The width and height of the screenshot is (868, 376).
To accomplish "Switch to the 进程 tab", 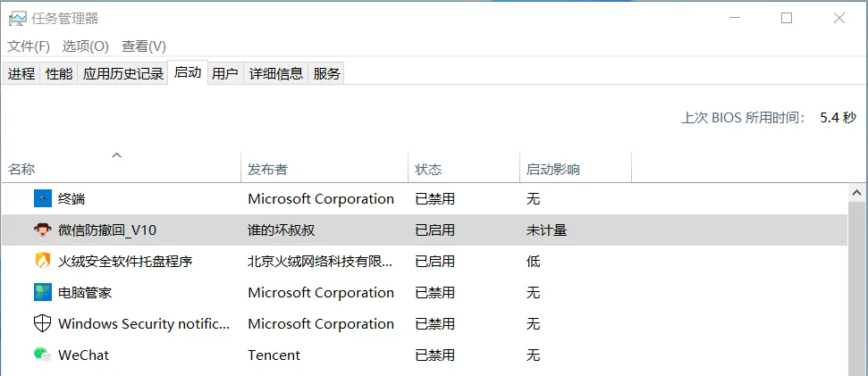I will [x=21, y=73].
